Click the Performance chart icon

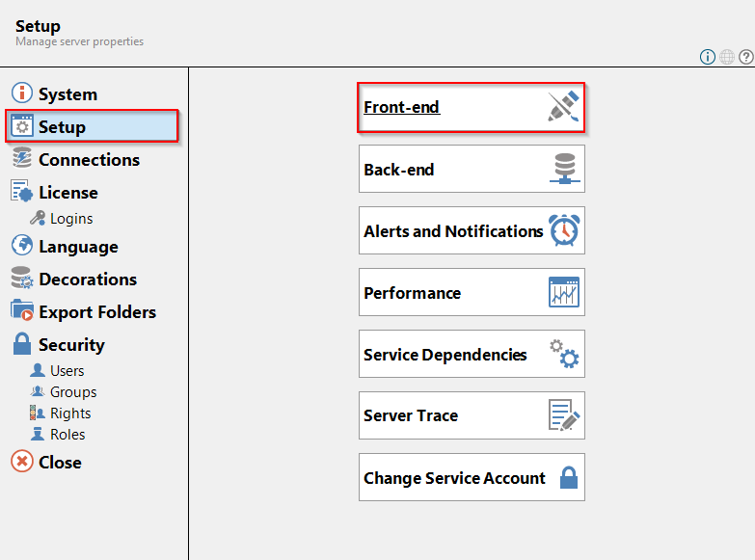pos(564,292)
